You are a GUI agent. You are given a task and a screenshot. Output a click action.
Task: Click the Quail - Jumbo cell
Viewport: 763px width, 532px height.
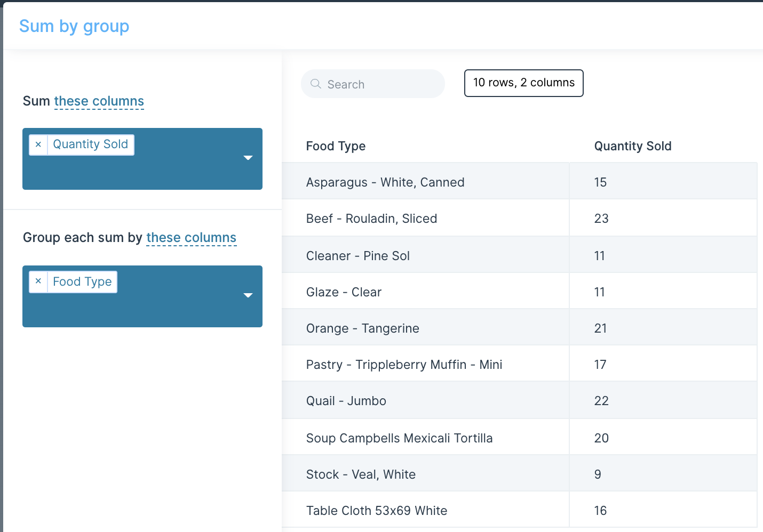(425, 400)
